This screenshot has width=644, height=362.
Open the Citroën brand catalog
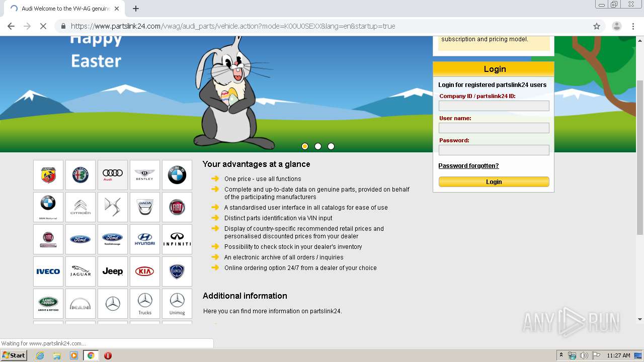coord(80,207)
